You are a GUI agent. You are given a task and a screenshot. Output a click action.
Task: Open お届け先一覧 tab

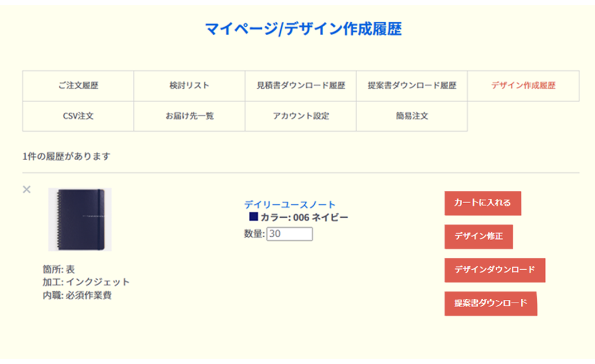189,116
